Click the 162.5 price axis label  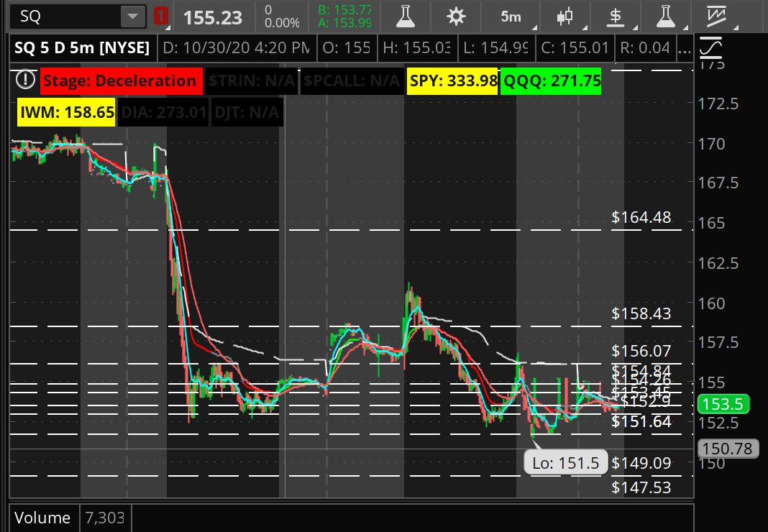tap(718, 263)
